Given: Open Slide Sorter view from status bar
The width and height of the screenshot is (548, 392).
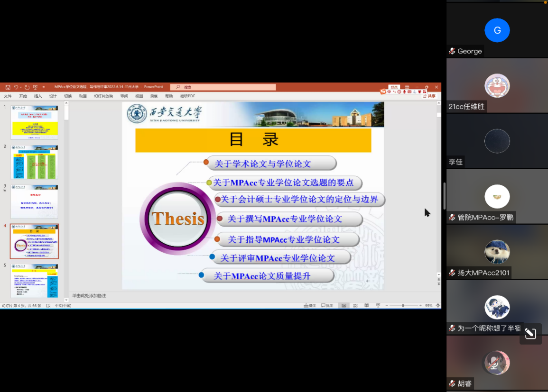Looking at the screenshot, I should pos(355,306).
